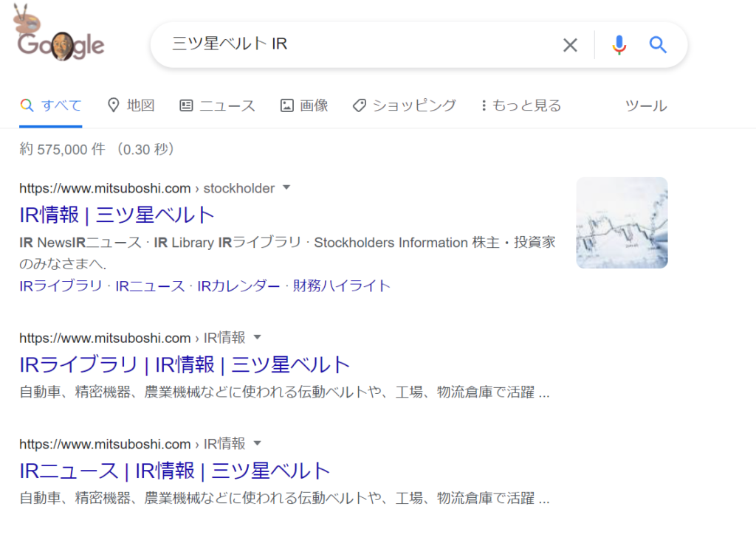
Task: Open dropdown arrow beside stockholder URL
Action: pos(287,187)
